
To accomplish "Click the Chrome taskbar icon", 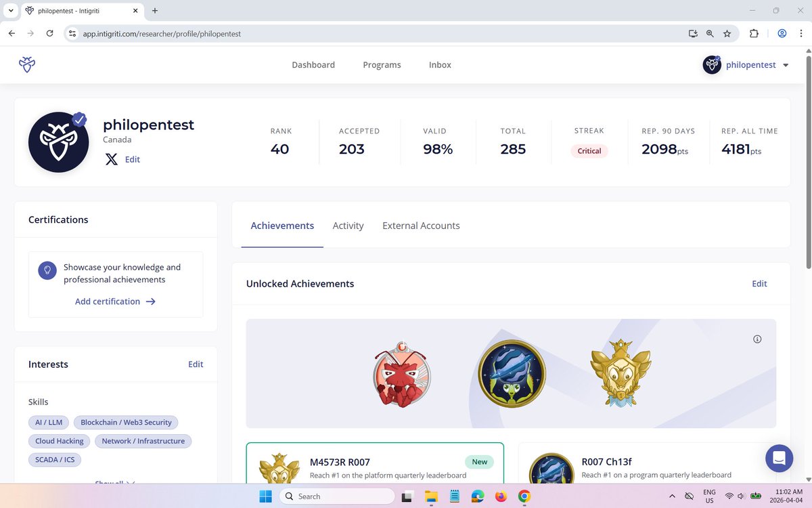I will pyautogui.click(x=524, y=496).
